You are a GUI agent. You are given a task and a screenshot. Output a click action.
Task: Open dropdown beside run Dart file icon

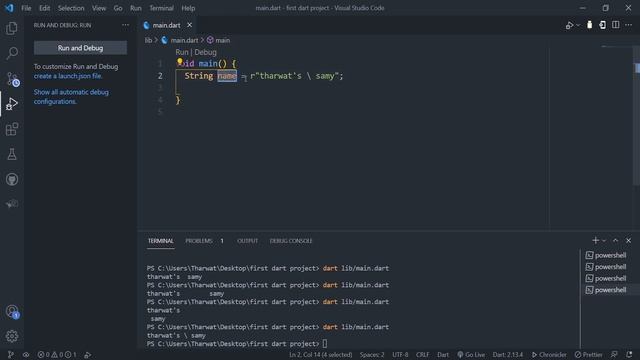[x=578, y=25]
